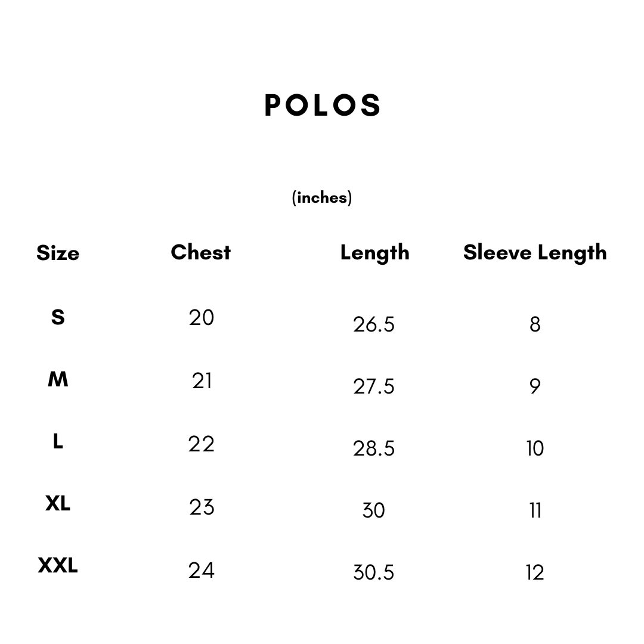
Task: Select the Size column header
Action: 58,253
